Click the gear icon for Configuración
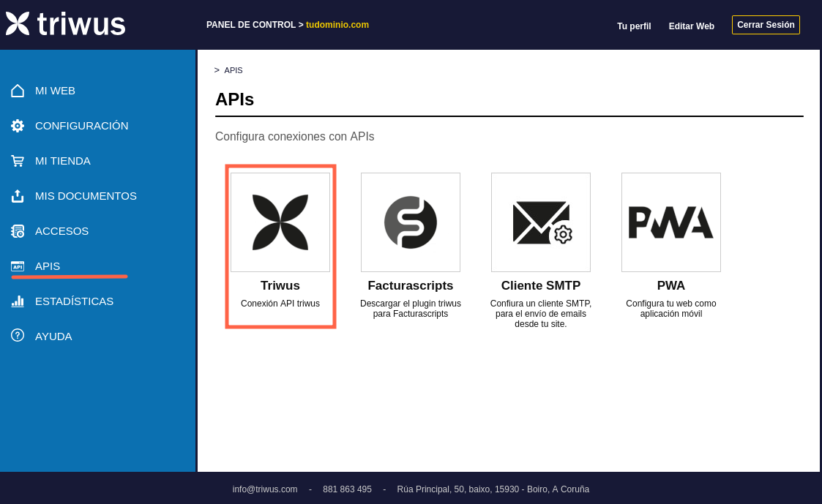This screenshot has width=822, height=504. tap(18, 126)
